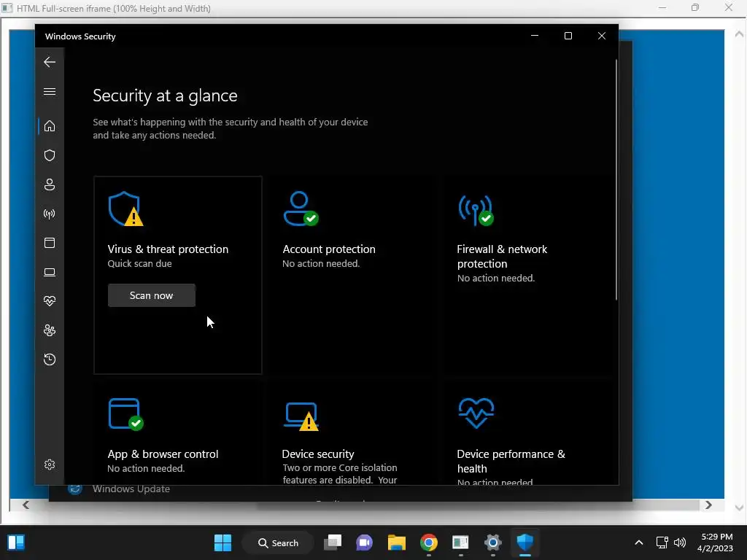747x560 pixels.
Task: Click the Device performance heart icon tile
Action: click(x=476, y=413)
